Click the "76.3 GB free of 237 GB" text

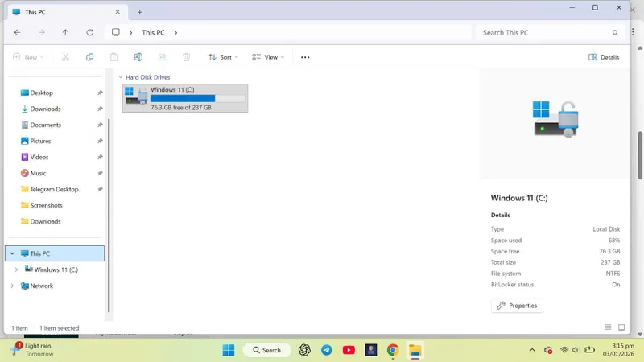[181, 107]
